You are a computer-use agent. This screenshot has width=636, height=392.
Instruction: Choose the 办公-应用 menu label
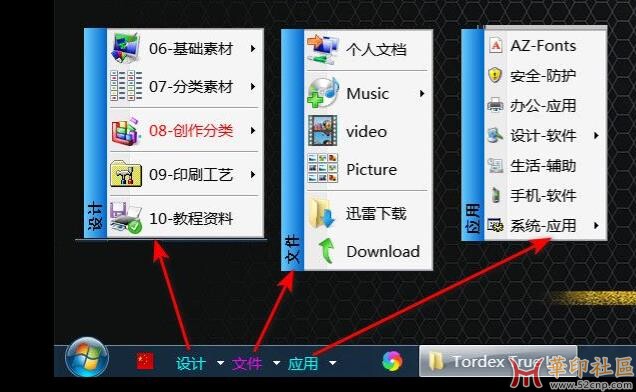(543, 106)
